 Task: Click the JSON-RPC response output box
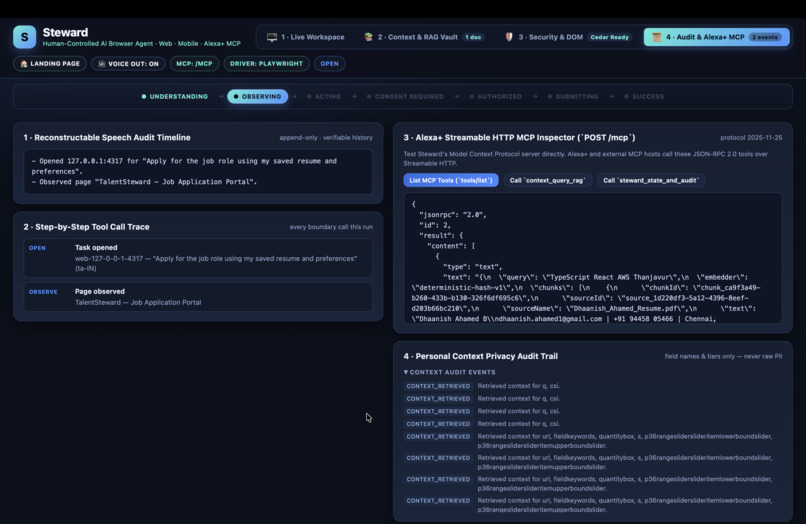point(593,258)
